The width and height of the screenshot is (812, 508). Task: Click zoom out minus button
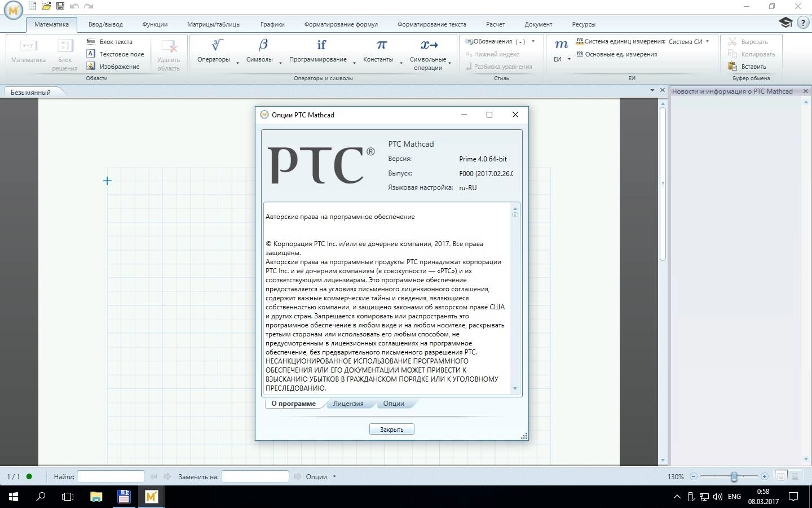pyautogui.click(x=694, y=476)
